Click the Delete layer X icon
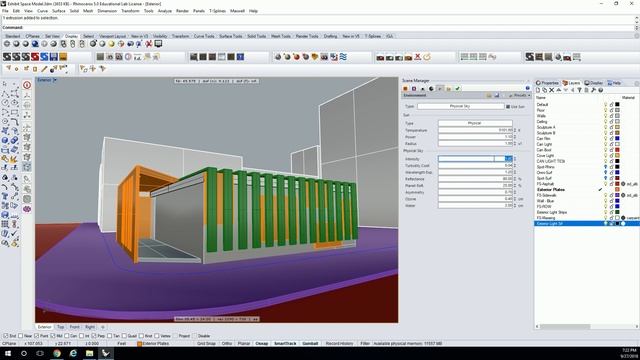 point(551,90)
